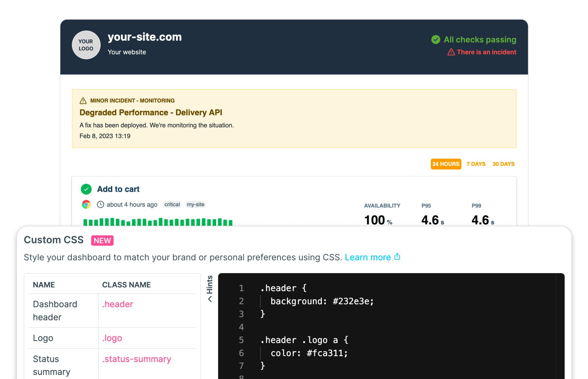Click the .status-summary class name hint
Screen dimensions: 588x379
coord(137,359)
